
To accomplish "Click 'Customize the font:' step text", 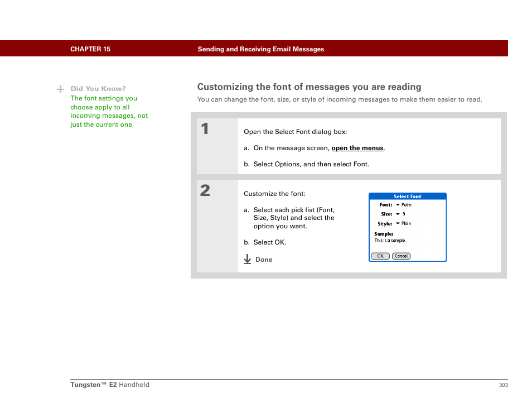I will pyautogui.click(x=274, y=194).
